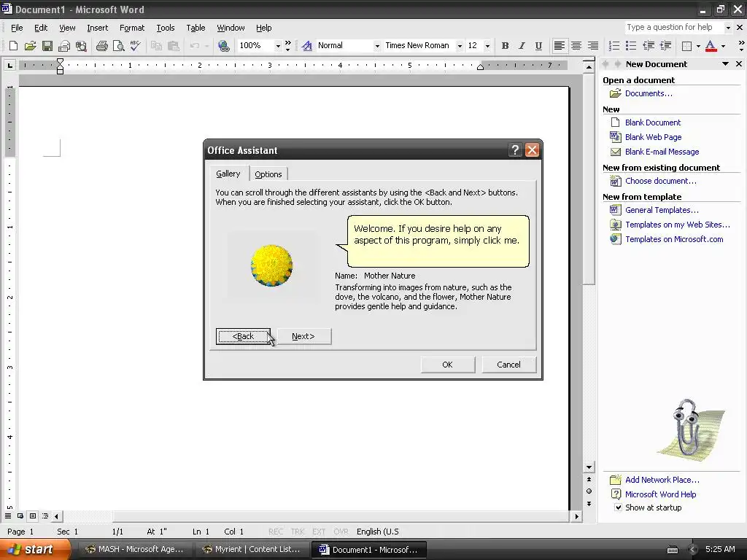Click the Numbering list icon
The image size is (747, 560).
[614, 46]
